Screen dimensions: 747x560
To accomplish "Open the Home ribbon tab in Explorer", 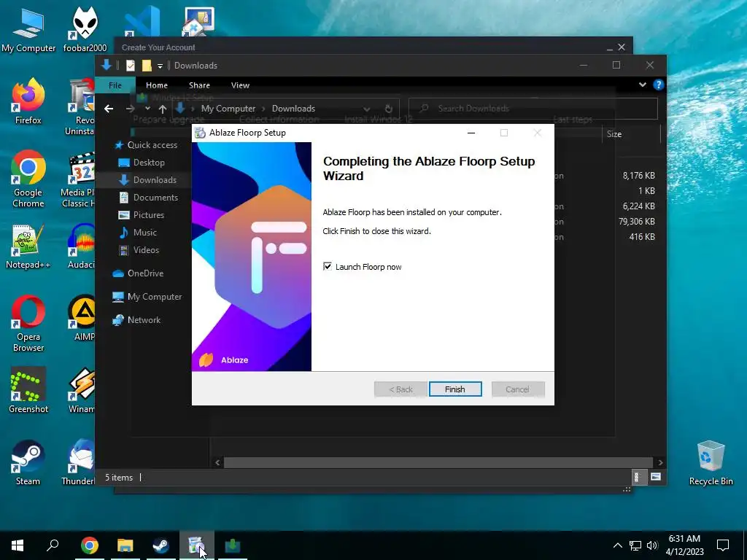I will [x=157, y=85].
